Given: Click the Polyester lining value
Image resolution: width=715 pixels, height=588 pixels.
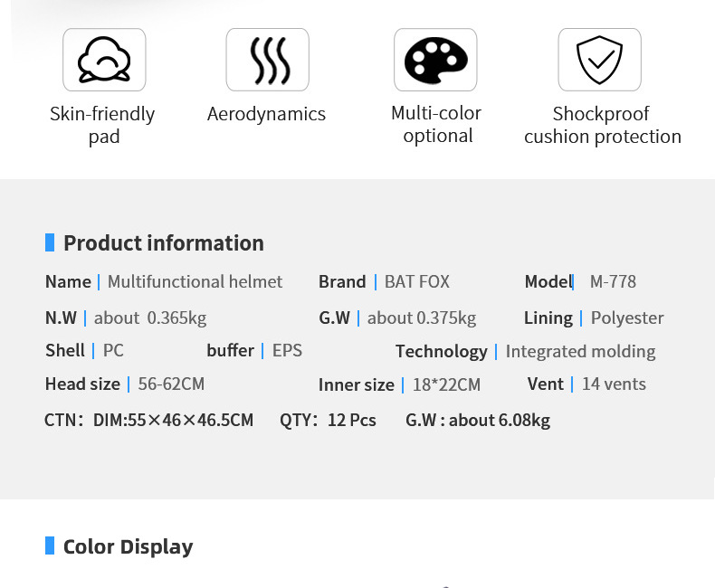Looking at the screenshot, I should [x=627, y=318].
